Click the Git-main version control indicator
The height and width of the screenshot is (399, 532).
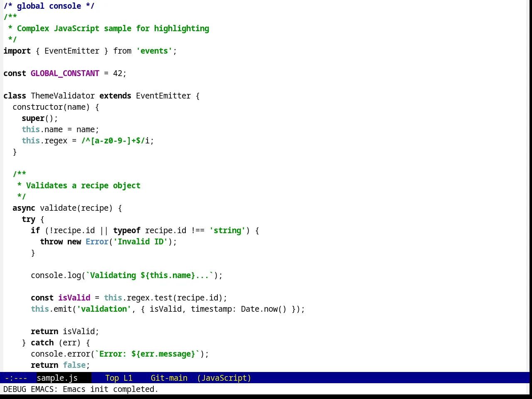169,378
